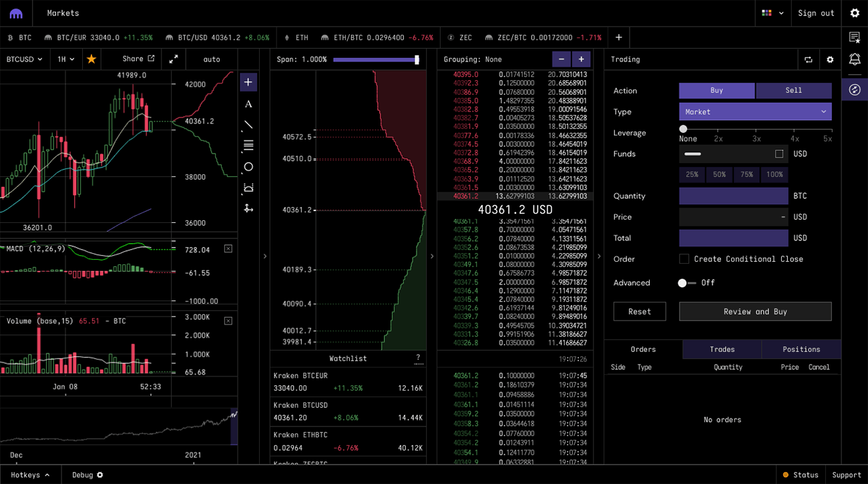Viewport: 868px width, 484px height.
Task: Set funds to 25%
Action: click(692, 174)
